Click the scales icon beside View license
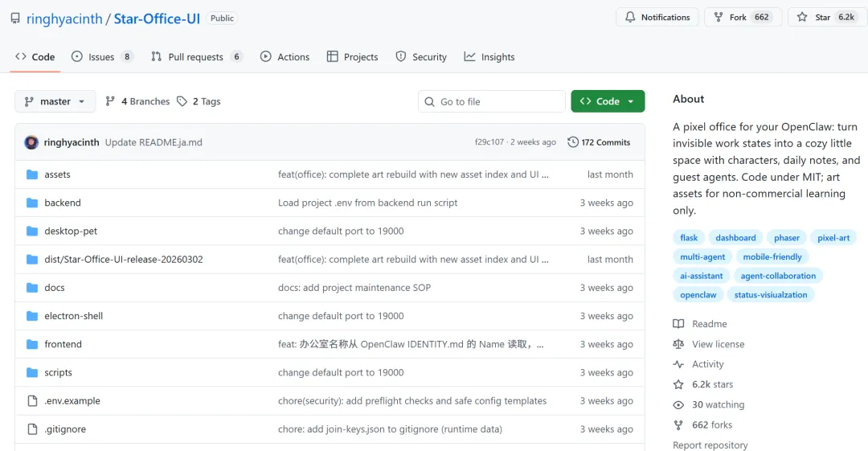The height and width of the screenshot is (451, 868). [678, 344]
